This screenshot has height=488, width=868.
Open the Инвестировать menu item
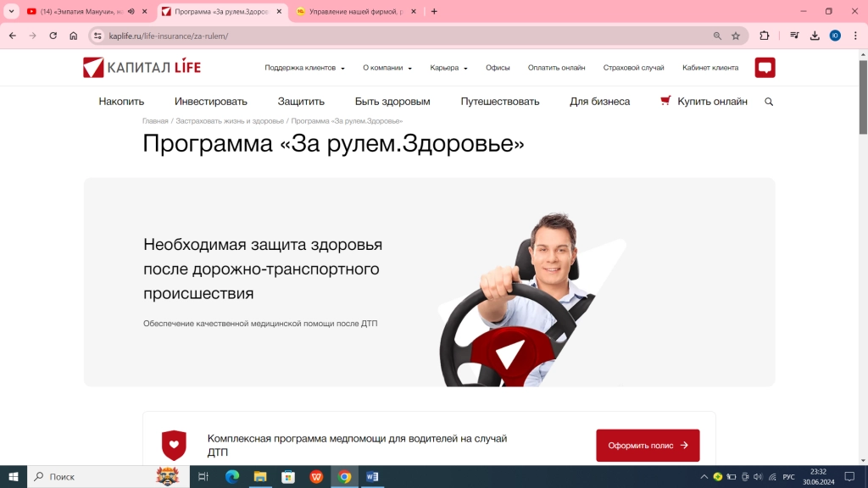coord(211,102)
